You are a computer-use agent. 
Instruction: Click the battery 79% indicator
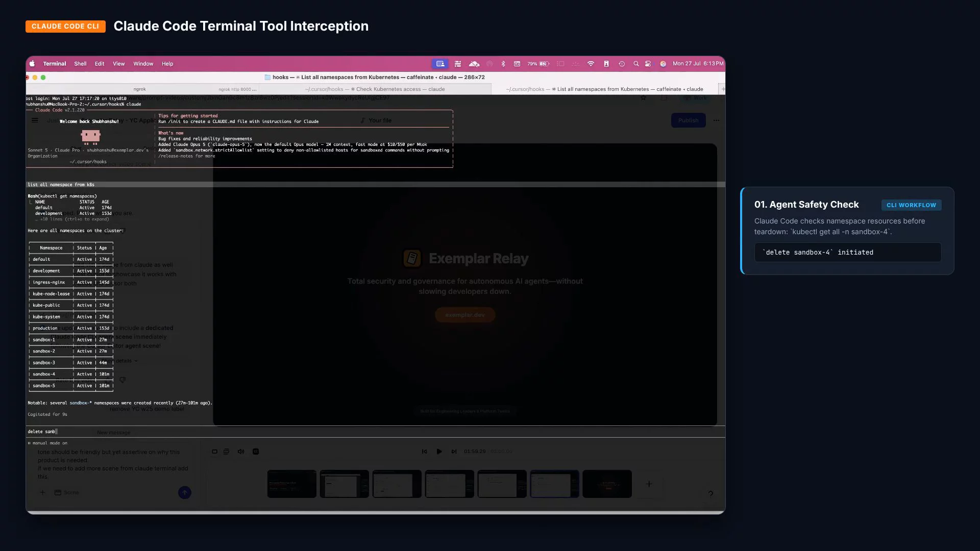pos(538,64)
